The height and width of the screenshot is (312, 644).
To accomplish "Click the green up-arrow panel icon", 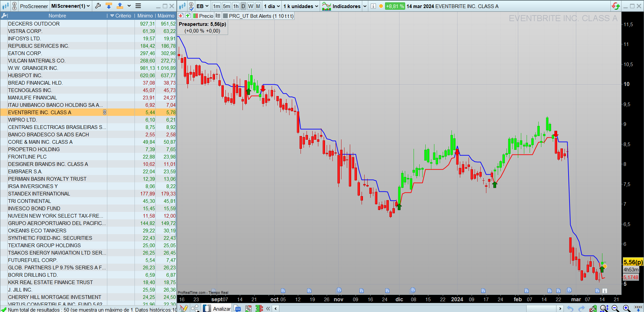I will pyautogui.click(x=188, y=16).
